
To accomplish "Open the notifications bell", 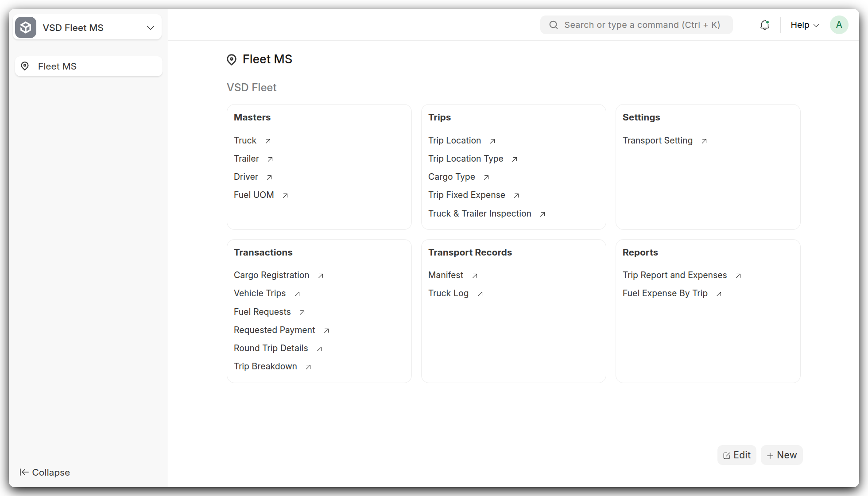I will (x=765, y=25).
